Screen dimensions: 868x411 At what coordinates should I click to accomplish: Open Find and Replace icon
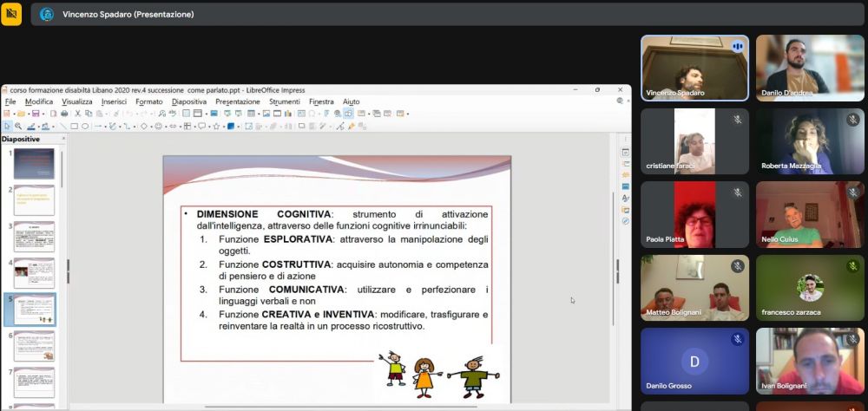pos(162,114)
